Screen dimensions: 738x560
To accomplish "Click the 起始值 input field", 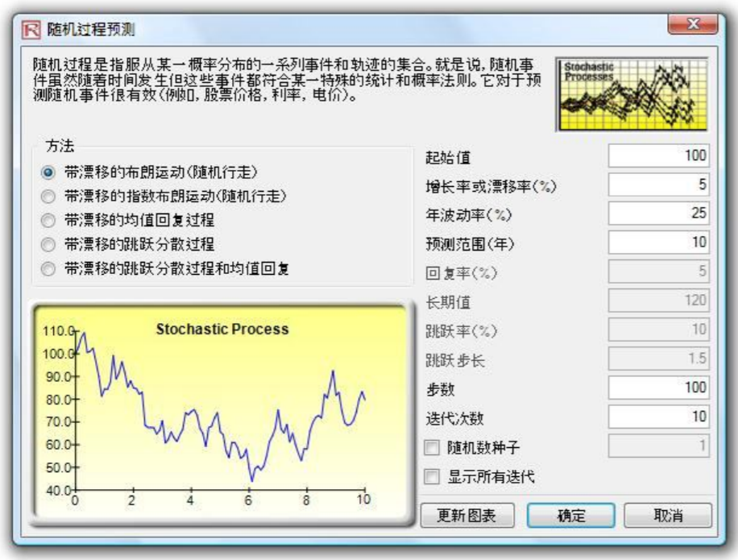I will tap(658, 156).
